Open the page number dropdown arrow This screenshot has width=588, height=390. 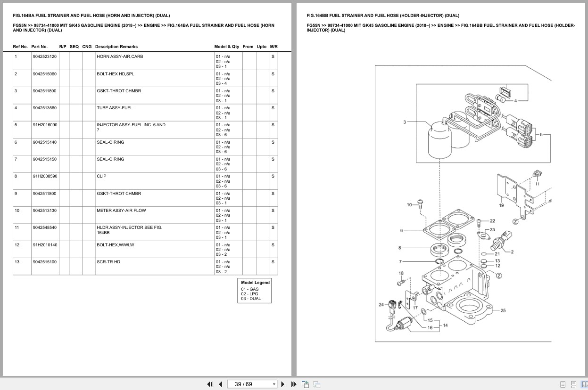tap(274, 384)
